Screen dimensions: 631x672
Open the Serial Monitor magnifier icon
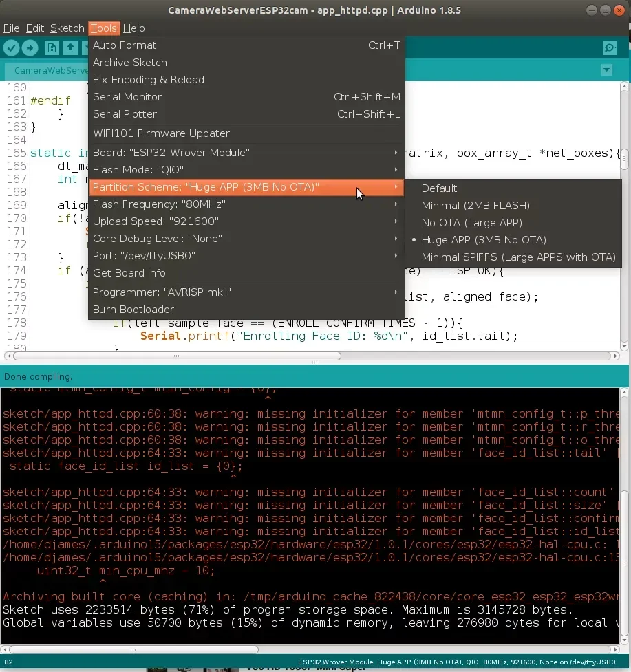point(610,47)
